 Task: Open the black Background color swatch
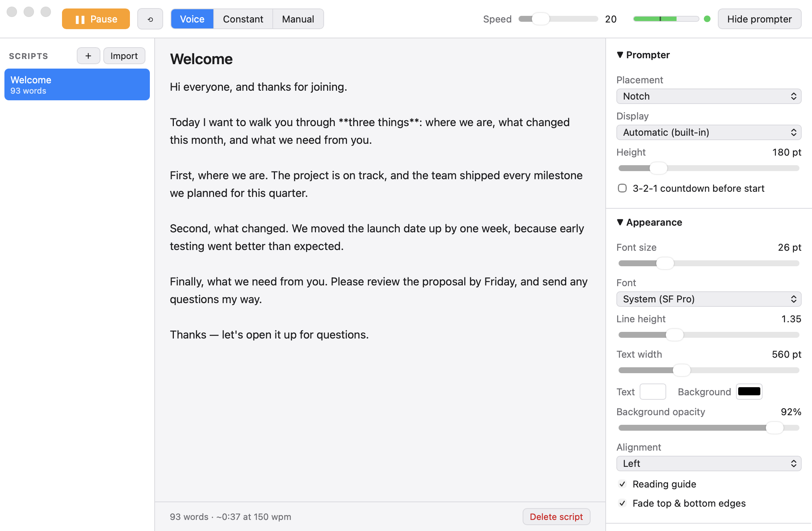point(749,392)
